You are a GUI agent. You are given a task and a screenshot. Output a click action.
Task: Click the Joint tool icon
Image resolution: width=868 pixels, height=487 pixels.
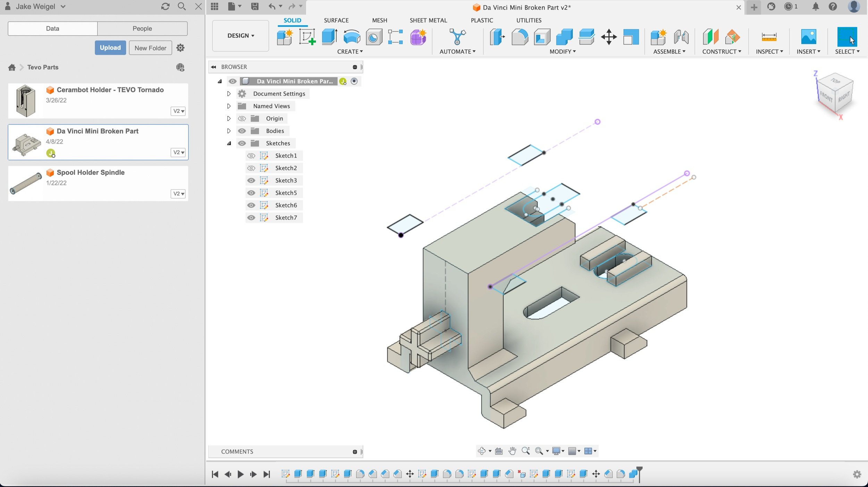click(x=681, y=37)
